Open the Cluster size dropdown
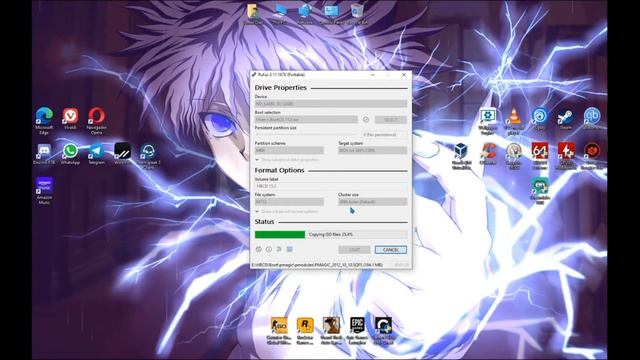The width and height of the screenshot is (640, 360). coord(372,202)
